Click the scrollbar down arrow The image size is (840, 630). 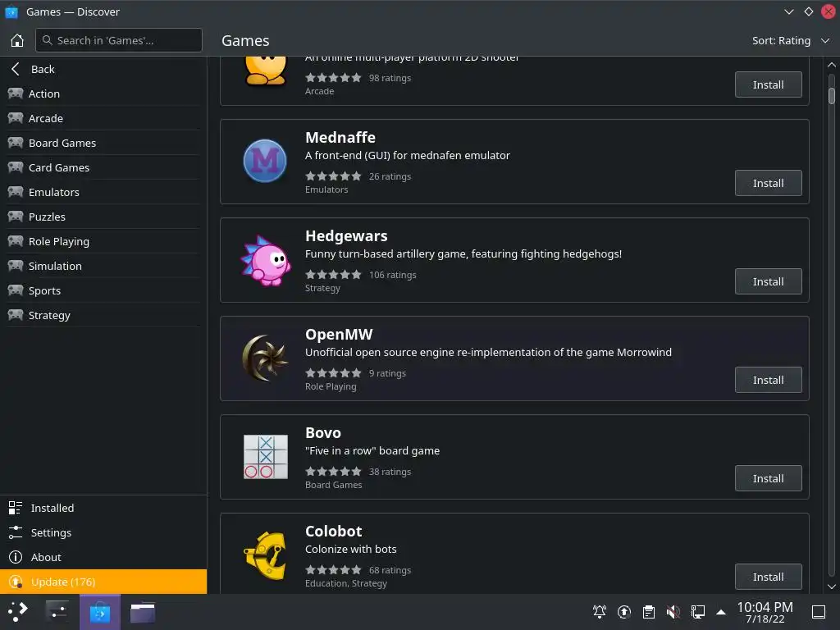click(832, 587)
